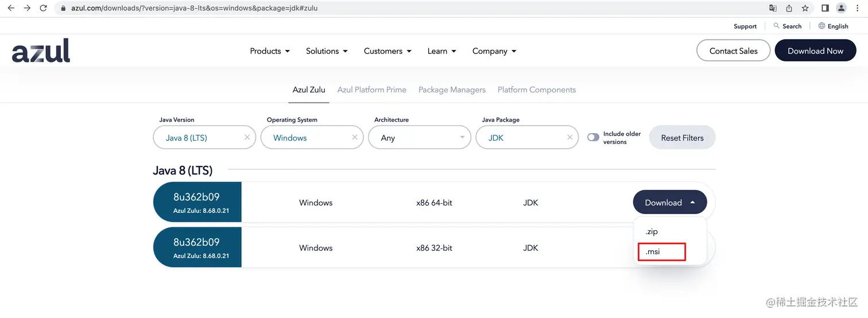
Task: Switch to Package Managers tab
Action: coord(452,90)
